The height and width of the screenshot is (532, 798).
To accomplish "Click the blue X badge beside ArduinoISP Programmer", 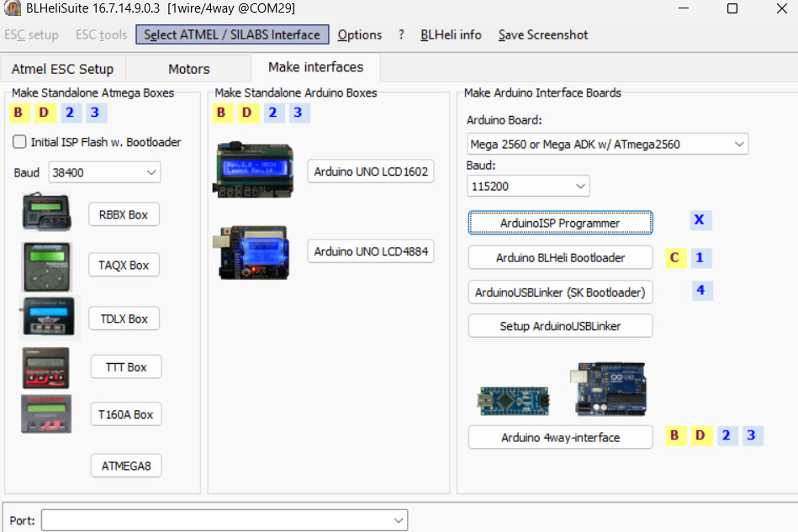I will click(699, 221).
